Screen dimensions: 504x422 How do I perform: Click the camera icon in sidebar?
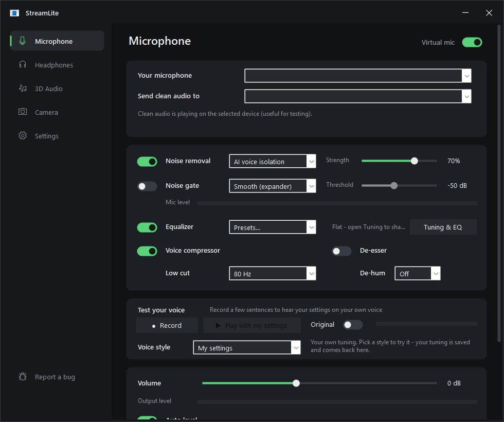23,112
